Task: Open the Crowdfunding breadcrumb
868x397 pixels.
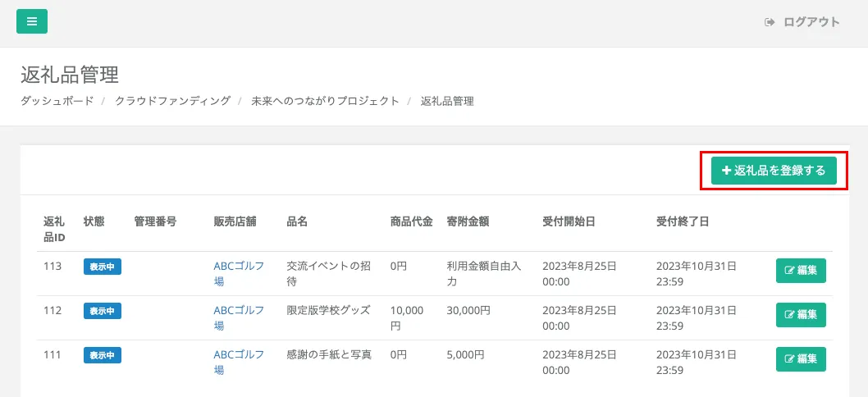Action: [x=172, y=101]
